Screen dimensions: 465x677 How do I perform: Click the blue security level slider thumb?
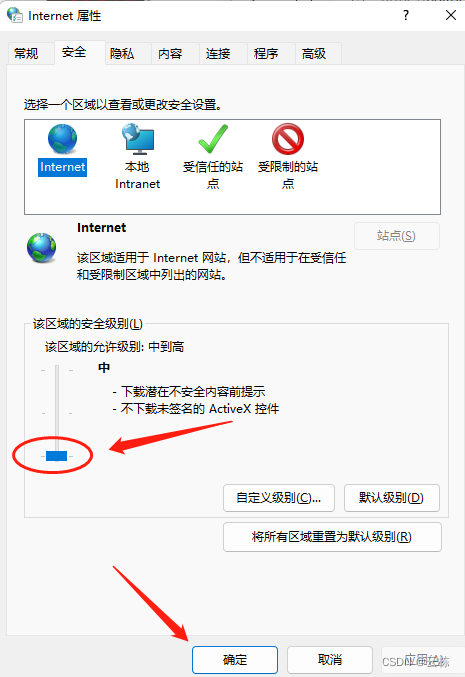pos(57,456)
